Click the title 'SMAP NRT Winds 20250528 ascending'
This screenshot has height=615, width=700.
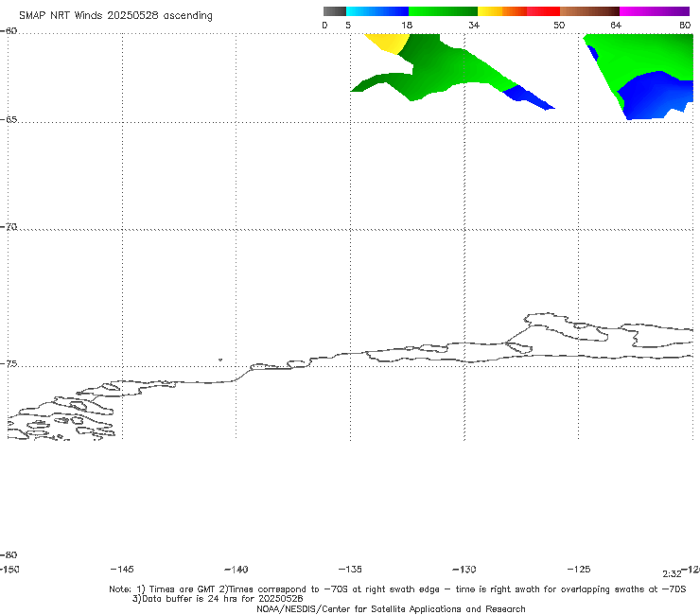(115, 16)
